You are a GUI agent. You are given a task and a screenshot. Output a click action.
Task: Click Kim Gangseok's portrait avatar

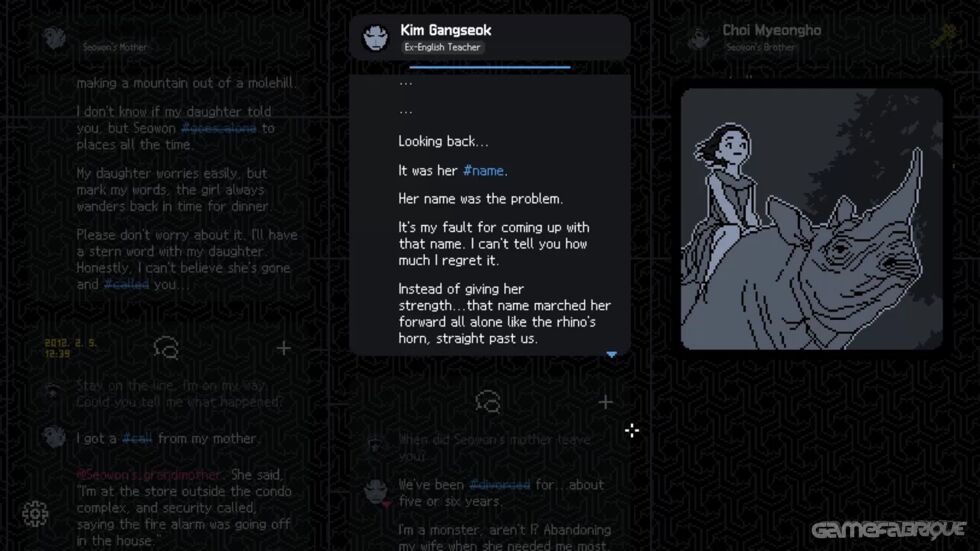click(x=376, y=37)
